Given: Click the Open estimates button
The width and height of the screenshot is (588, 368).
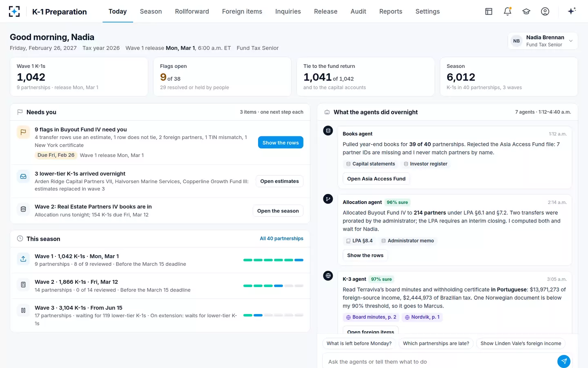Looking at the screenshot, I should (x=280, y=181).
